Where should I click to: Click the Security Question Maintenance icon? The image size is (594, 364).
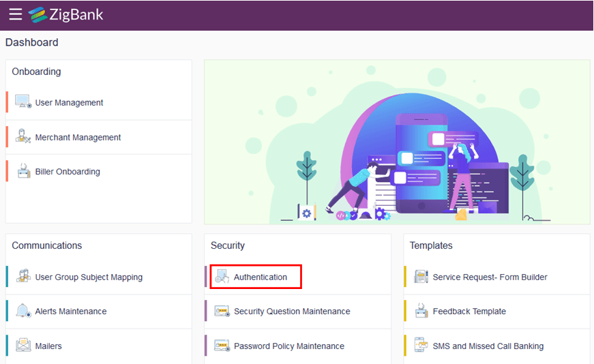(x=222, y=311)
